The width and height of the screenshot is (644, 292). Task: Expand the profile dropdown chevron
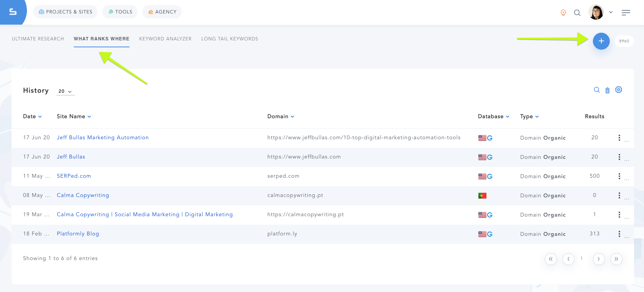(611, 12)
